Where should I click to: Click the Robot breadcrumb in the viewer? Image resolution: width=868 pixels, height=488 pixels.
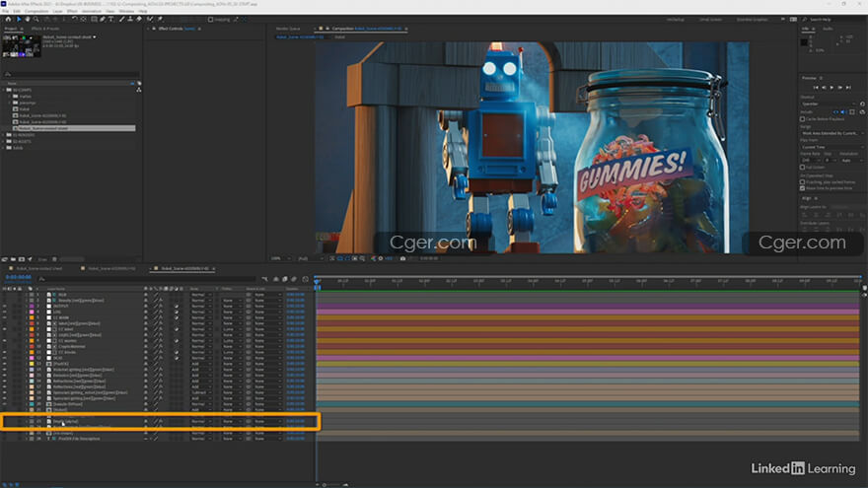click(x=340, y=37)
